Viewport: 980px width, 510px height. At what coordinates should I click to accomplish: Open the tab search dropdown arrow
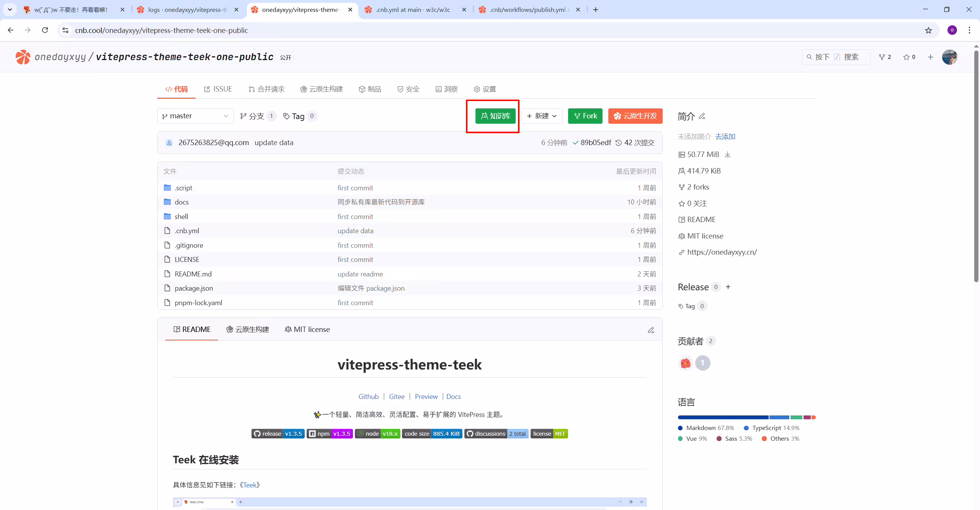point(10,10)
